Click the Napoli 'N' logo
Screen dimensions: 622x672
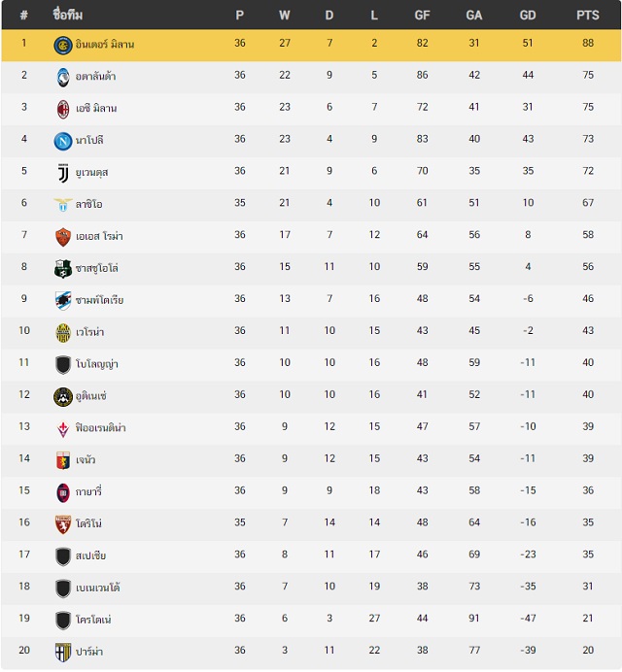pyautogui.click(x=63, y=141)
